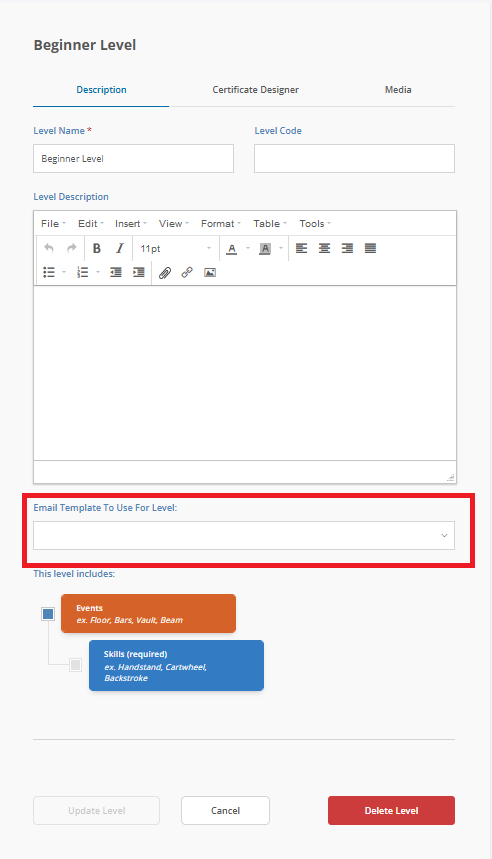Open the 11pt font size dropdown
This screenshot has height=859, width=492.
click(175, 249)
